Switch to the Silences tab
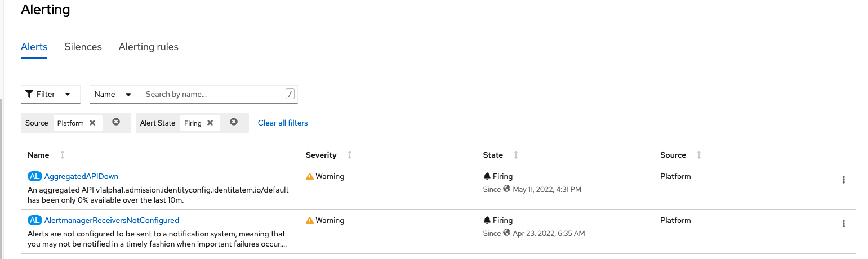868x259 pixels. coord(83,47)
